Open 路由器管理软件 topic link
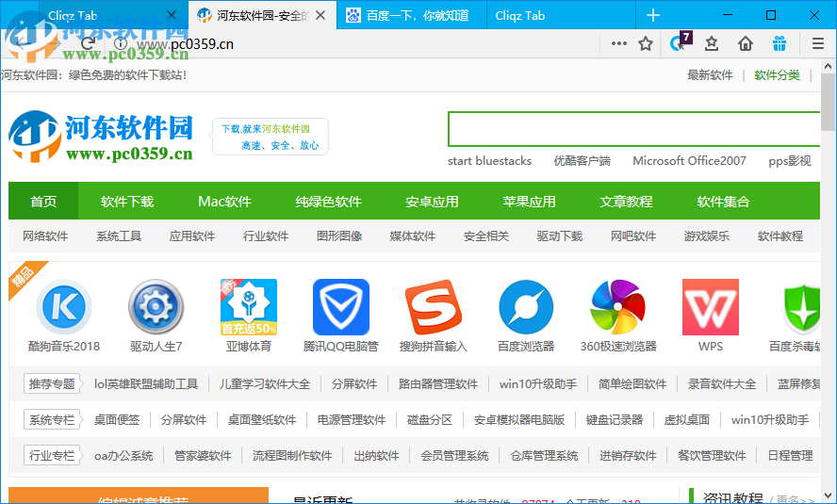837x504 pixels. 438,383
